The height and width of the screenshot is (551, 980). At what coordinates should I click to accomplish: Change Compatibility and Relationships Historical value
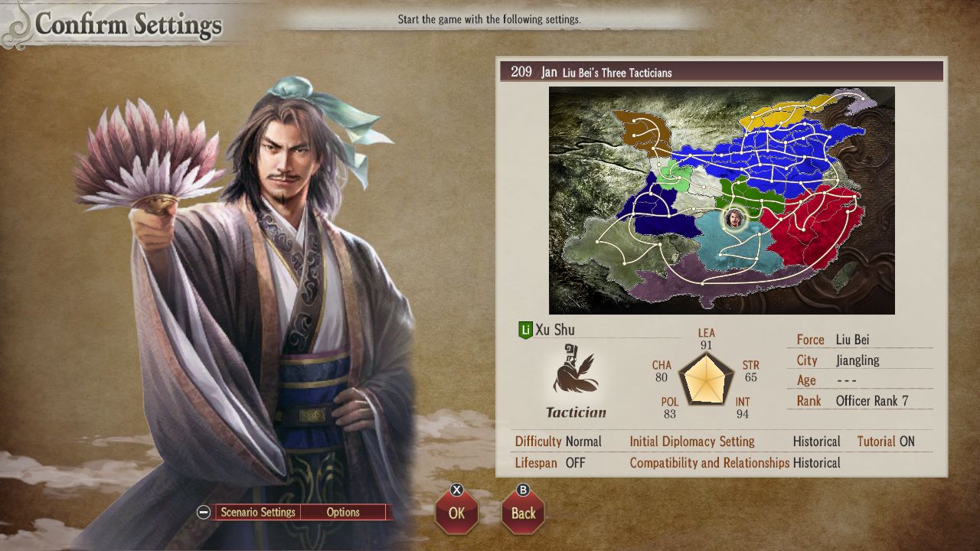click(x=816, y=463)
